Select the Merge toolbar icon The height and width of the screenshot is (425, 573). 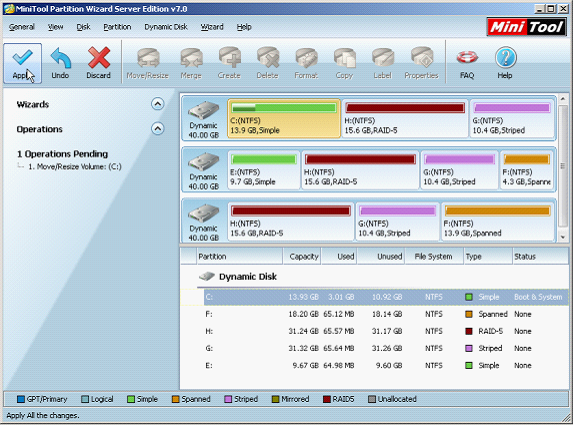191,64
